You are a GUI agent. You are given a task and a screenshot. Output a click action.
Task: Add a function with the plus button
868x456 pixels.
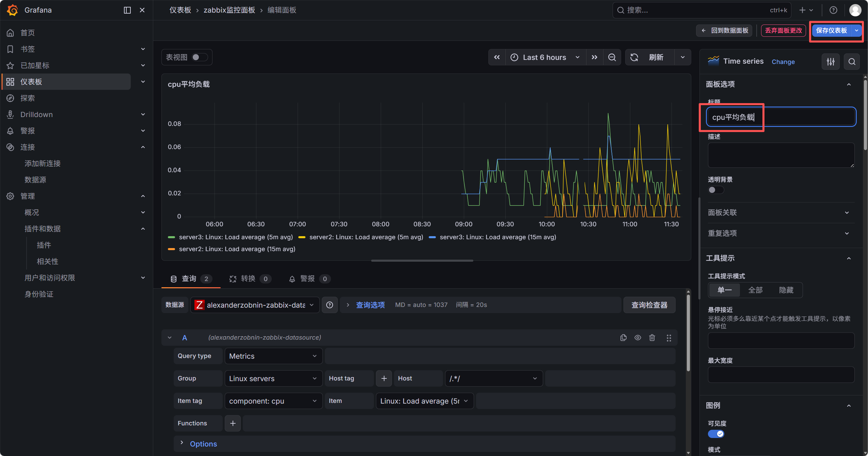coord(233,423)
